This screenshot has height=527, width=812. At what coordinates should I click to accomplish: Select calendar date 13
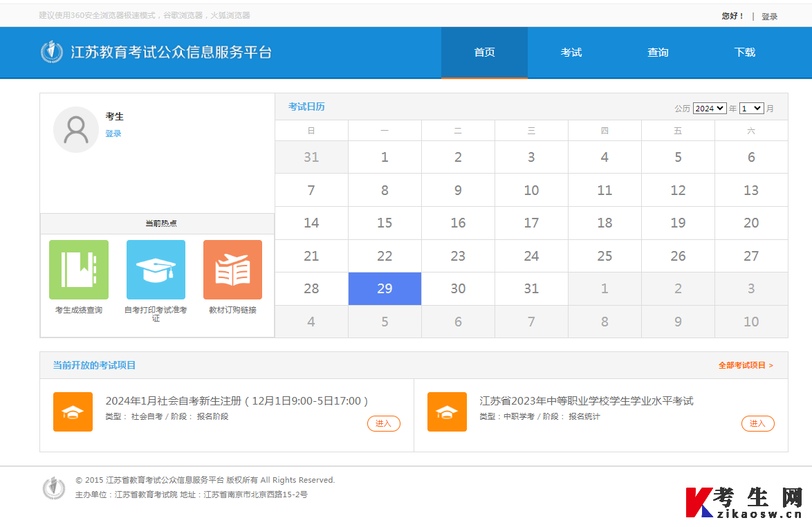coord(751,190)
